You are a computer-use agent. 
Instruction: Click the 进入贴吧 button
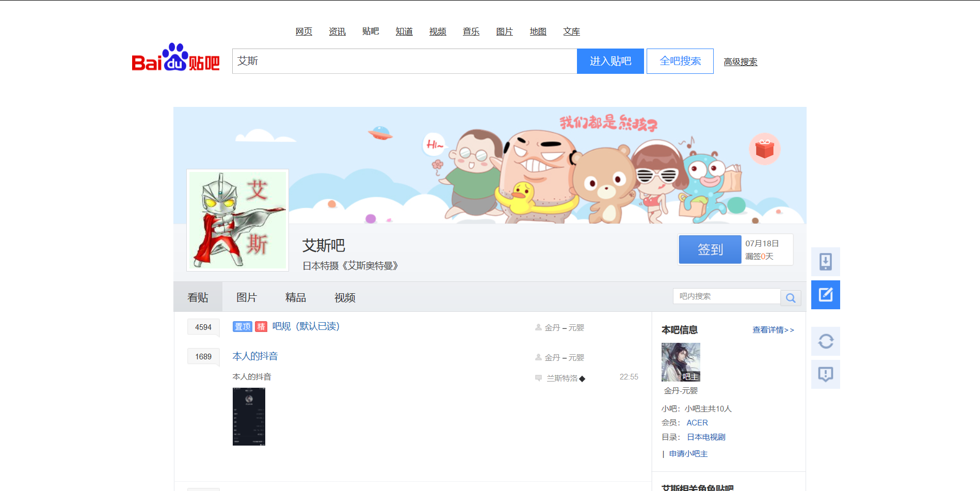[611, 61]
